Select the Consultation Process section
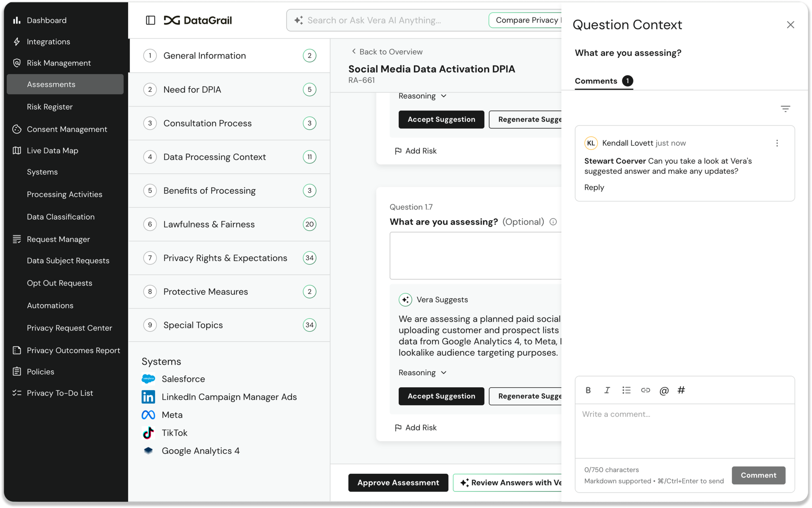This screenshot has width=812, height=508. (x=230, y=123)
